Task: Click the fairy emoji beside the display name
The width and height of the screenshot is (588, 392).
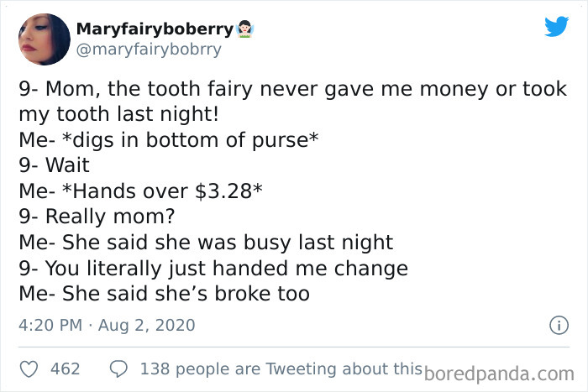Action: click(244, 29)
